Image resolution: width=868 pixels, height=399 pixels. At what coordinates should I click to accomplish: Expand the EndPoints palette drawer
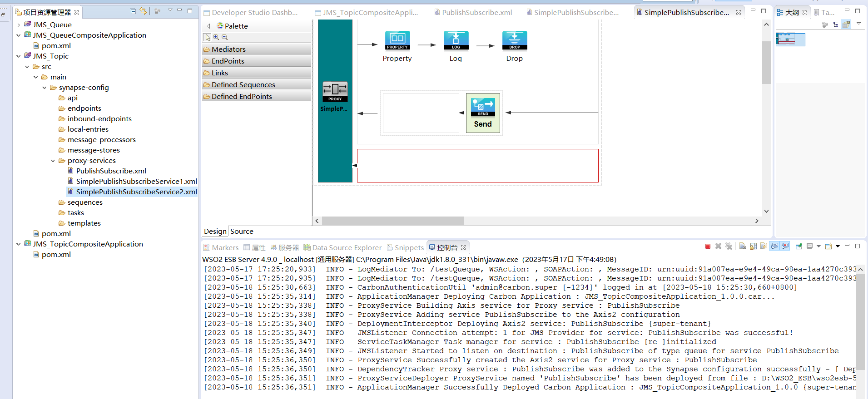[257, 61]
